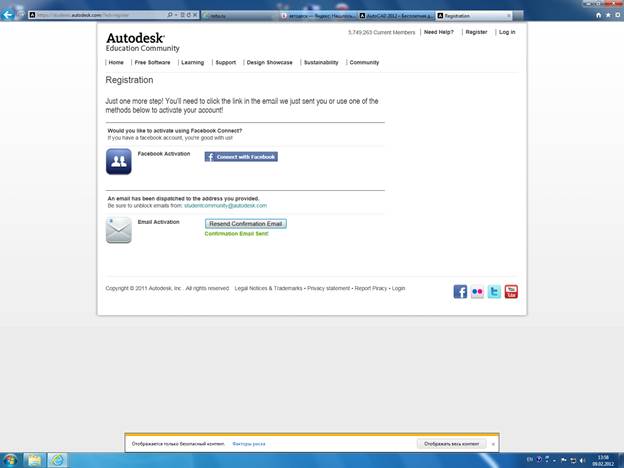Screen dimensions: 624x468
Task: Switch to the Registration browser tab
Action: coord(474,16)
